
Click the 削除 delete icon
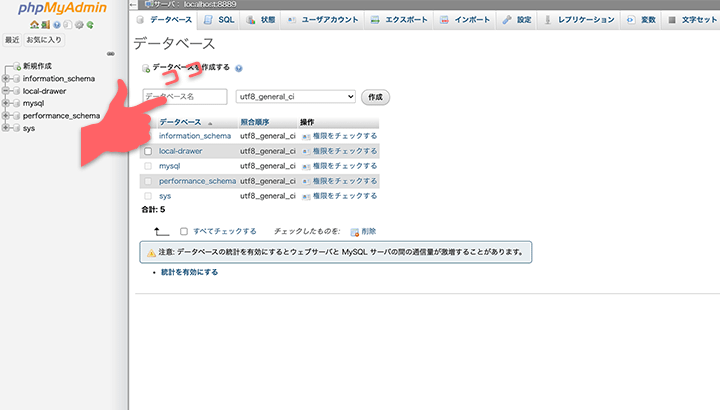click(355, 231)
